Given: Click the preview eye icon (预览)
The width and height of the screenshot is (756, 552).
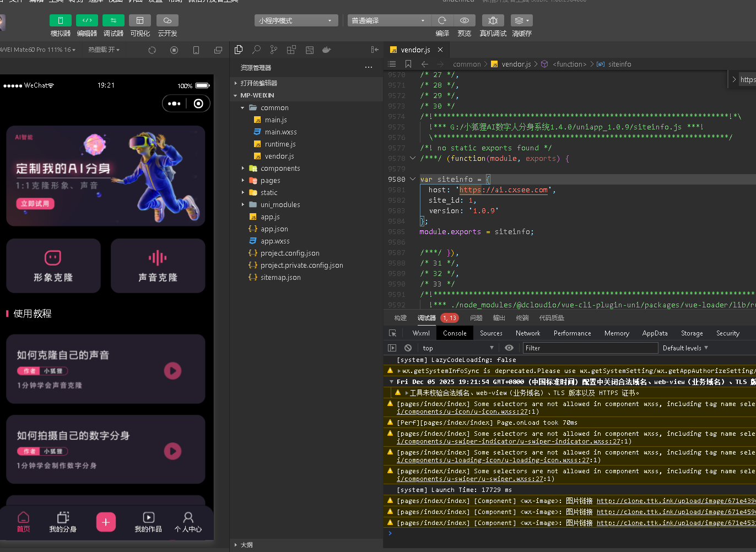Looking at the screenshot, I should (x=465, y=21).
